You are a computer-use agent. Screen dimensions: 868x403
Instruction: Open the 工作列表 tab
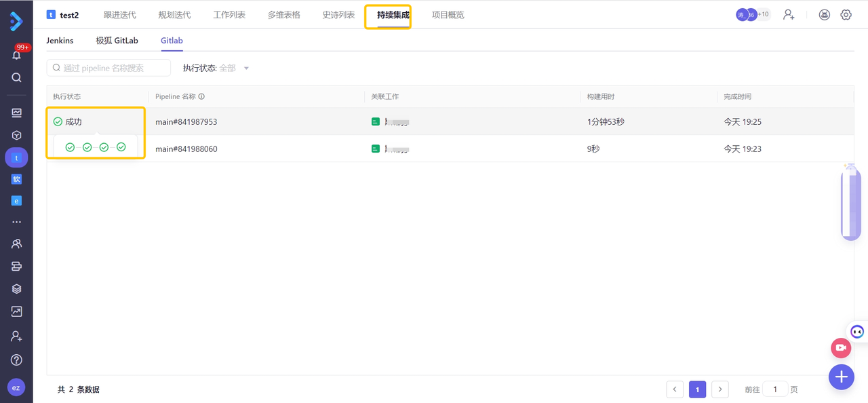[229, 15]
